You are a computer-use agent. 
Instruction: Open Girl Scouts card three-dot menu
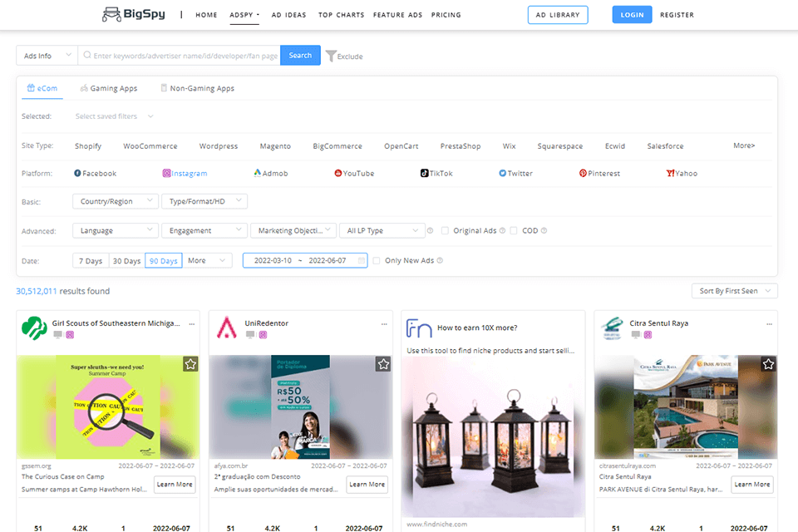[192, 324]
